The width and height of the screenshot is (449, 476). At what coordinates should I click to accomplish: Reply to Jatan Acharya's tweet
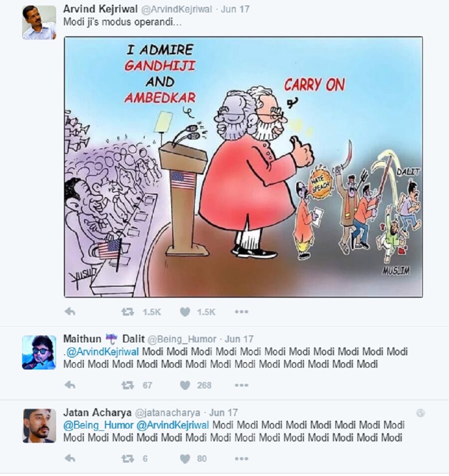pos(70,458)
